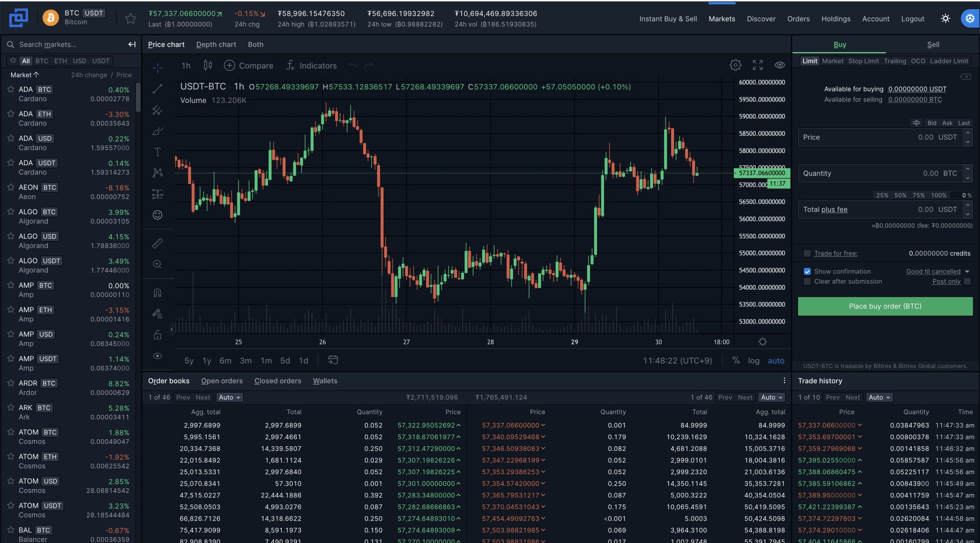980x543 pixels.
Task: Toggle the Trade for free option
Action: point(808,253)
